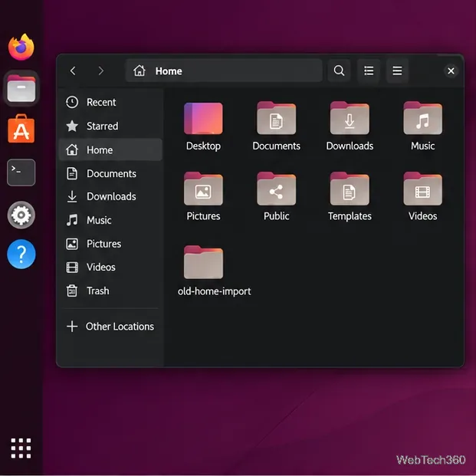Open Videos from the sidebar
Screen dimensions: 476x476
(110, 268)
